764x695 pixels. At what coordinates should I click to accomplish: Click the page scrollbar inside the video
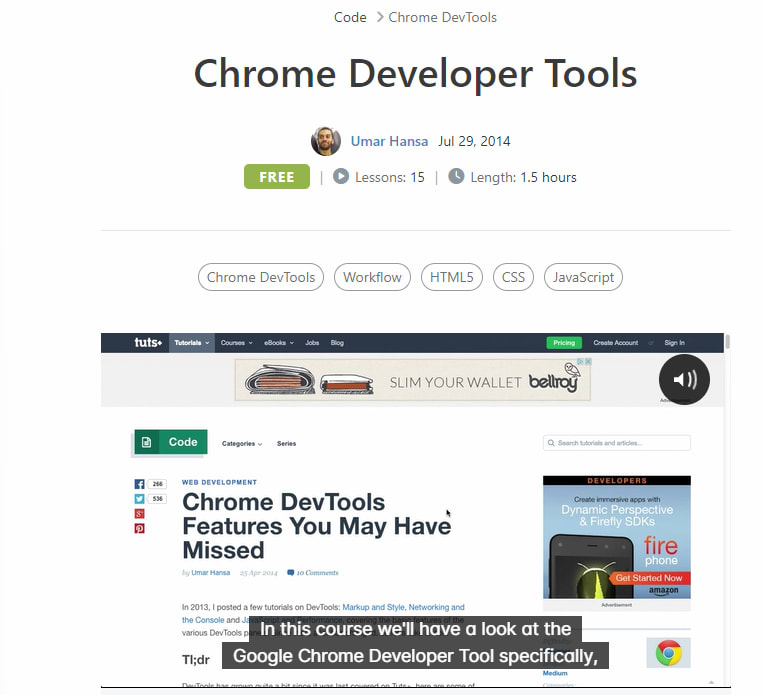coord(727,341)
